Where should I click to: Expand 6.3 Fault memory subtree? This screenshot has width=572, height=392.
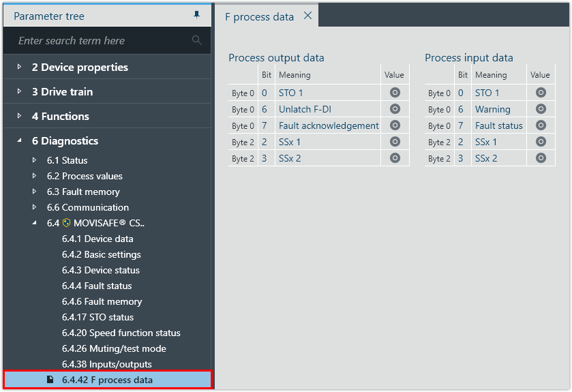[35, 192]
